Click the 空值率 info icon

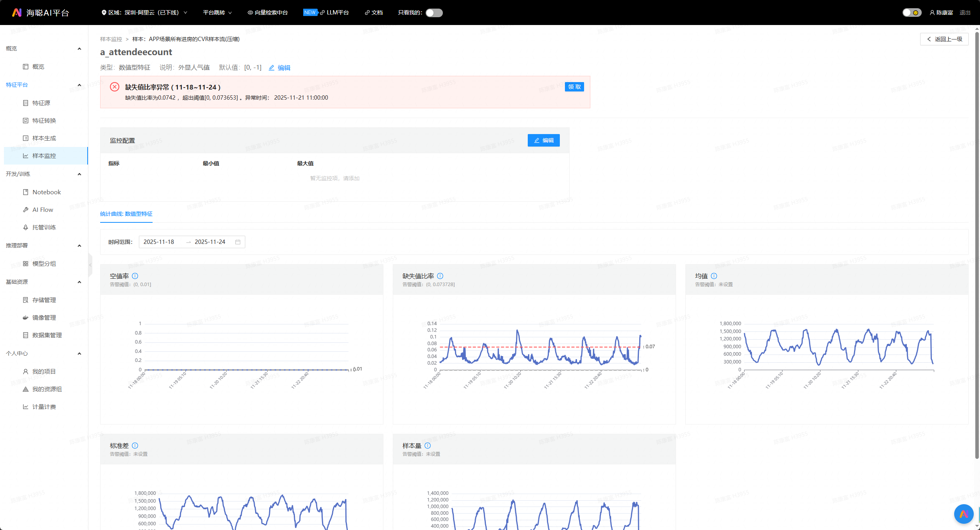tap(135, 276)
